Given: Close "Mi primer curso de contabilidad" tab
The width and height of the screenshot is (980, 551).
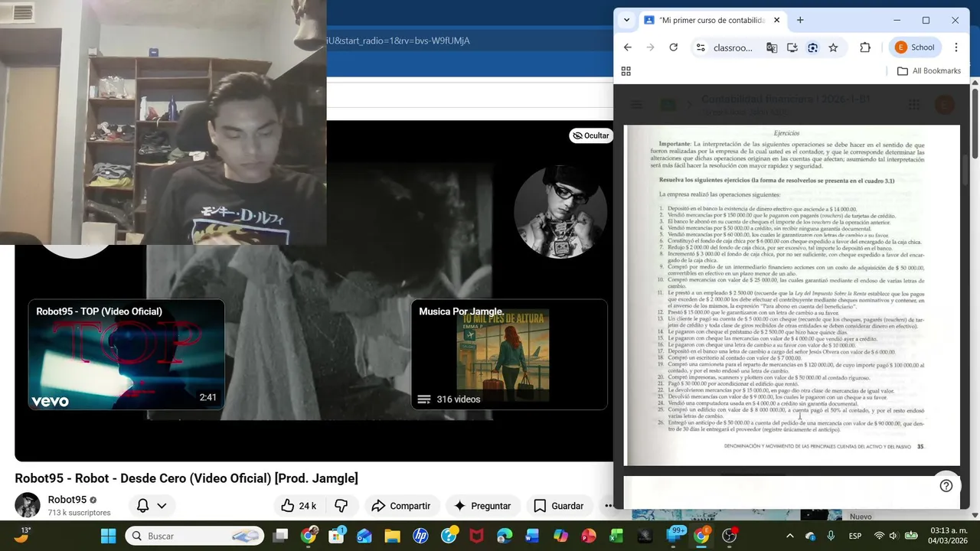Looking at the screenshot, I should [776, 21].
